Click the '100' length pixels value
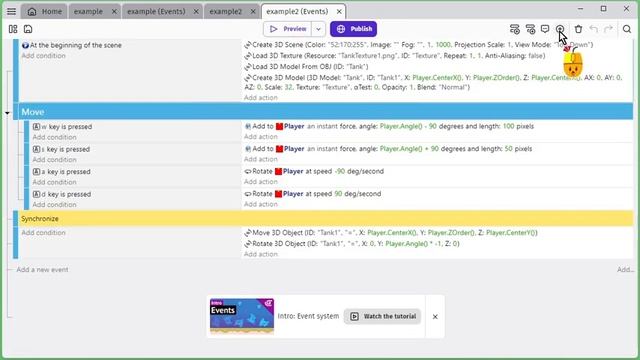 click(x=509, y=127)
